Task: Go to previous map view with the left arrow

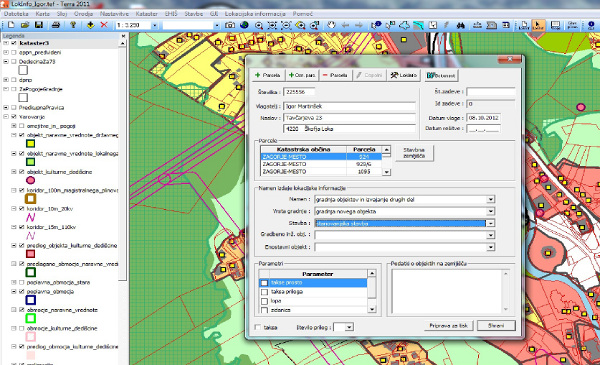Action: (x=345, y=25)
